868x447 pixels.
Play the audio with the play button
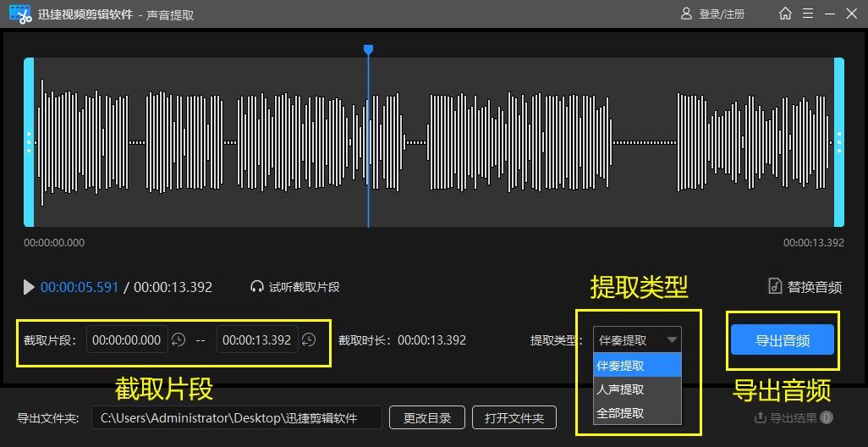tap(29, 288)
